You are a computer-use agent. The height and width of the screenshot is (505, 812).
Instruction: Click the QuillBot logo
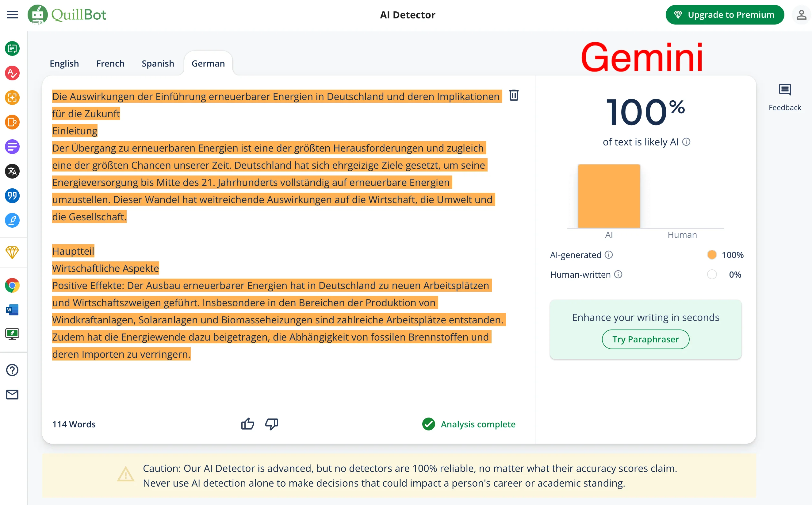[x=67, y=15]
